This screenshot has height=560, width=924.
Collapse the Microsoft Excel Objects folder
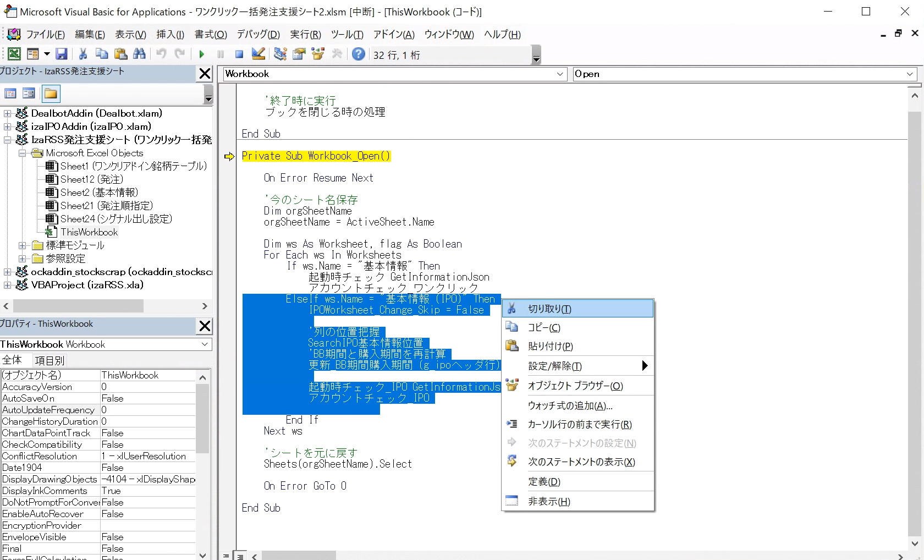[23, 153]
